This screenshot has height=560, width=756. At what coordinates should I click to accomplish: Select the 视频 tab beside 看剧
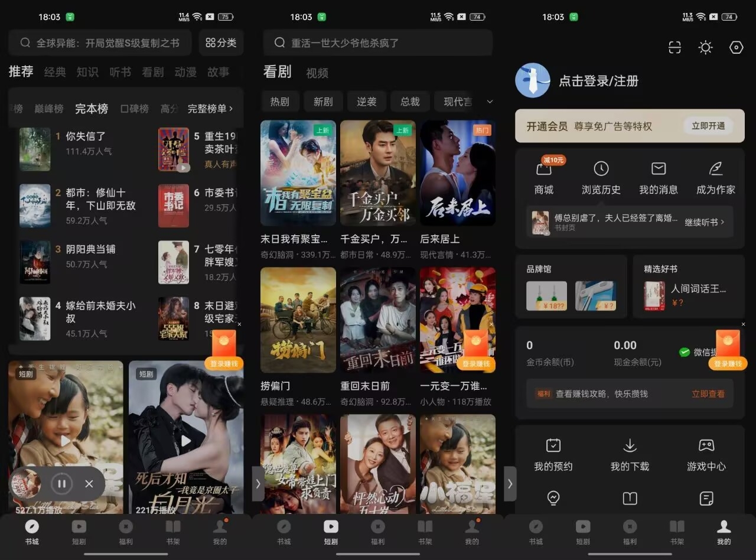coord(317,73)
